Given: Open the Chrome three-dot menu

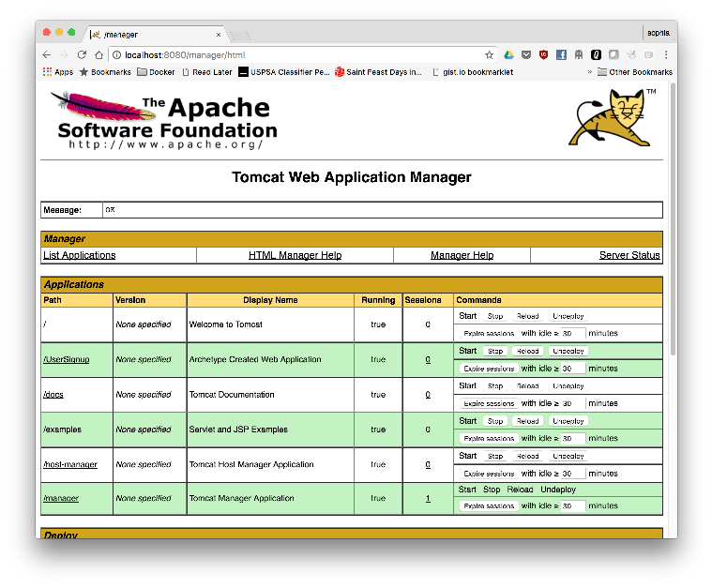Looking at the screenshot, I should pyautogui.click(x=665, y=55).
